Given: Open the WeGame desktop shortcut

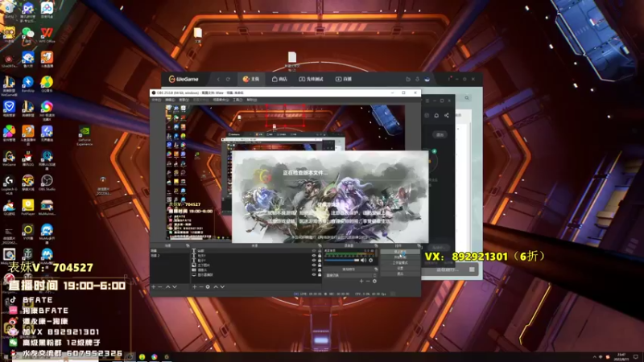Looking at the screenshot, I should tap(9, 158).
